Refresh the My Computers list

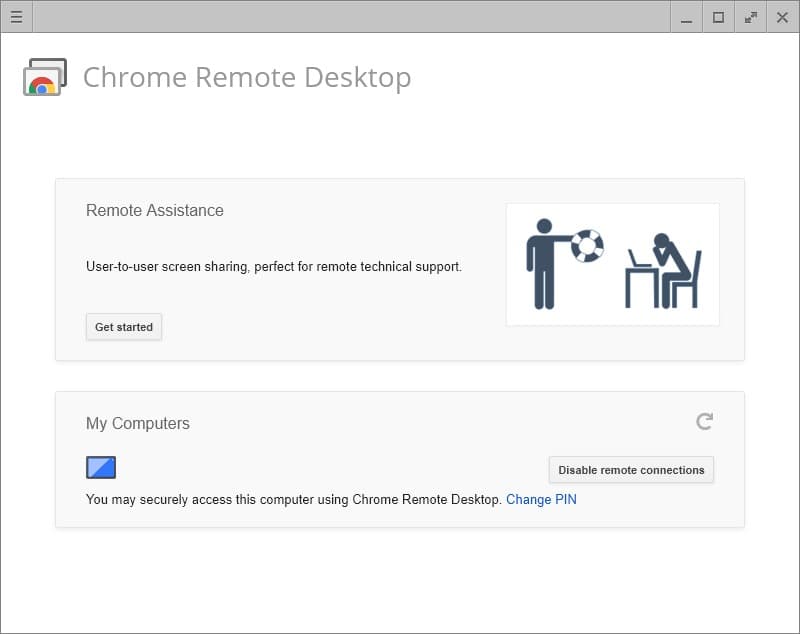coord(704,422)
